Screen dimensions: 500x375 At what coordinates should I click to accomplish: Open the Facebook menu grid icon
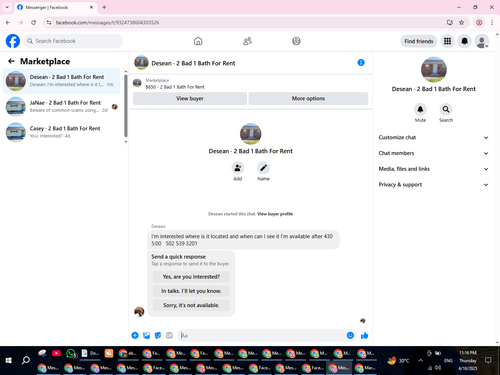pyautogui.click(x=447, y=41)
